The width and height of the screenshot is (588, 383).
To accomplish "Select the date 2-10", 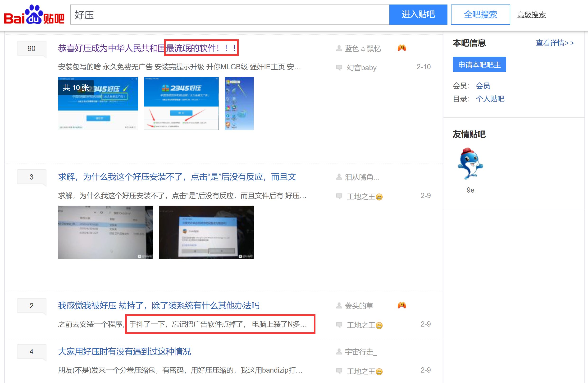I will [x=424, y=67].
